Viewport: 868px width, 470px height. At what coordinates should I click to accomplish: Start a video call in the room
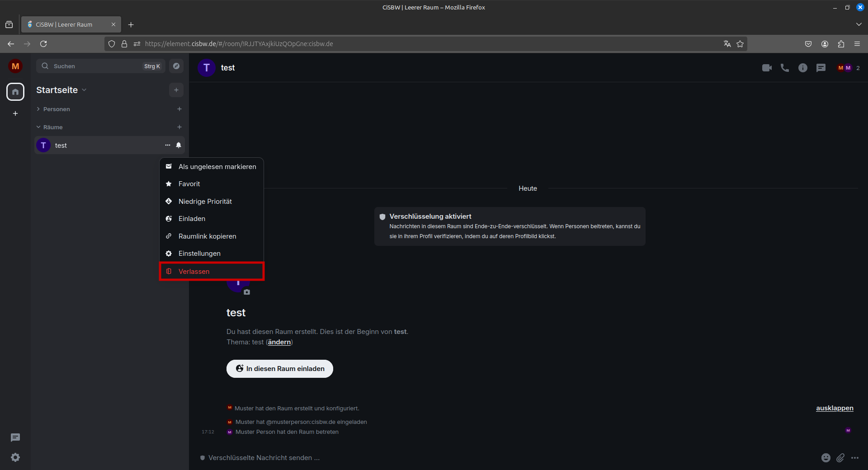point(767,68)
